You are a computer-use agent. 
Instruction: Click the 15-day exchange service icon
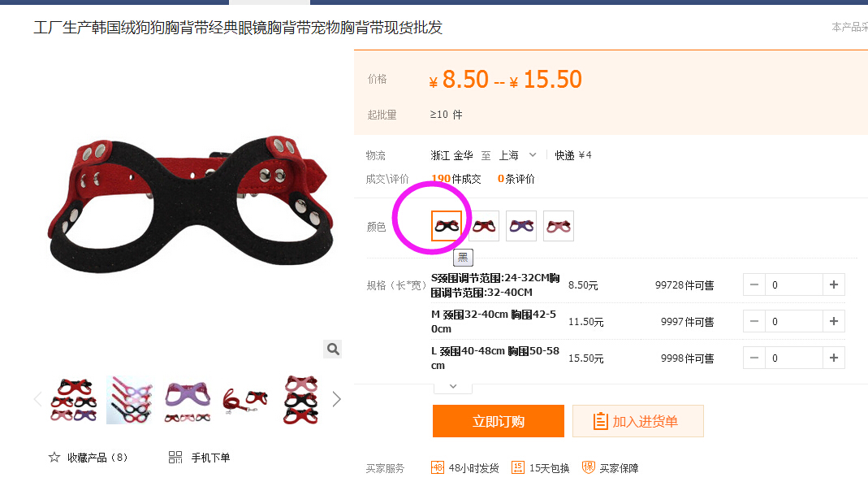[x=517, y=467]
